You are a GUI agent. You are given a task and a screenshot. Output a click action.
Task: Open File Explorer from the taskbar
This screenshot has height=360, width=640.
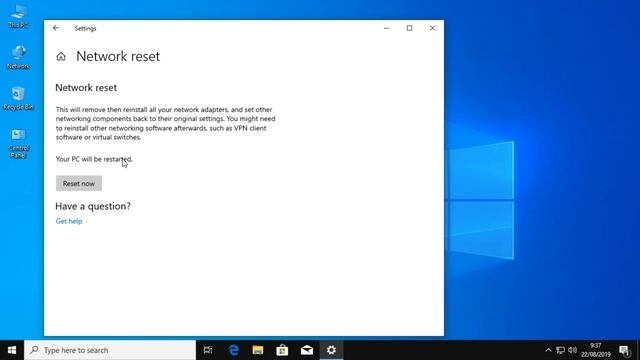(258, 350)
